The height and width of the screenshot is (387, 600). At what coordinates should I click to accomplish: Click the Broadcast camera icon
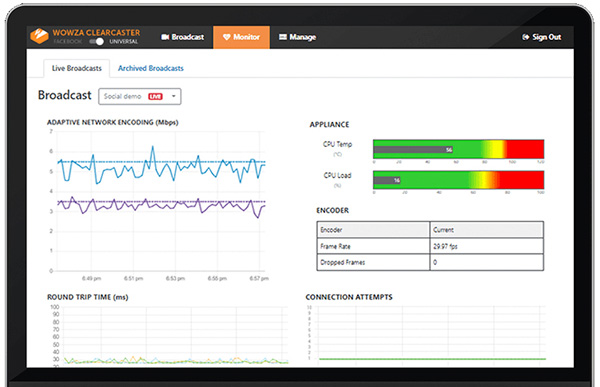(165, 37)
